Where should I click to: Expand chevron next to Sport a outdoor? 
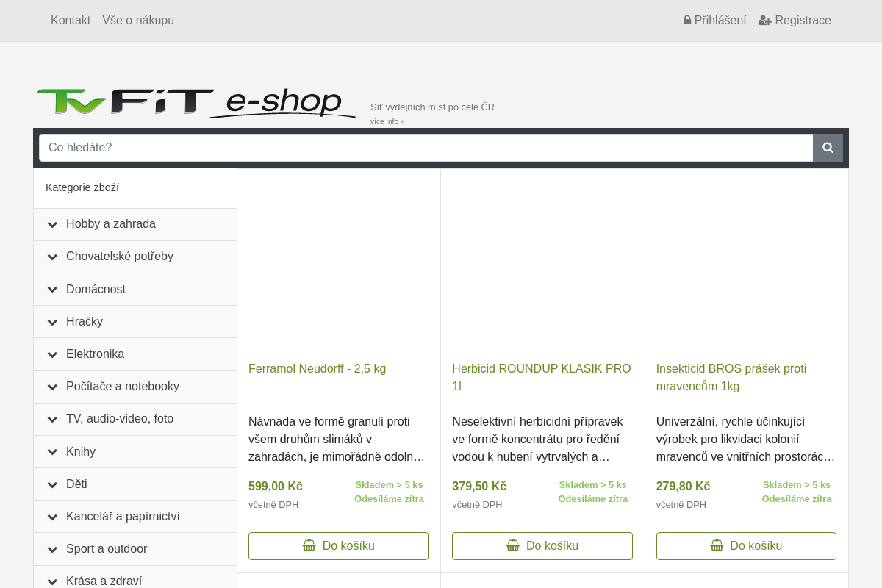[52, 548]
